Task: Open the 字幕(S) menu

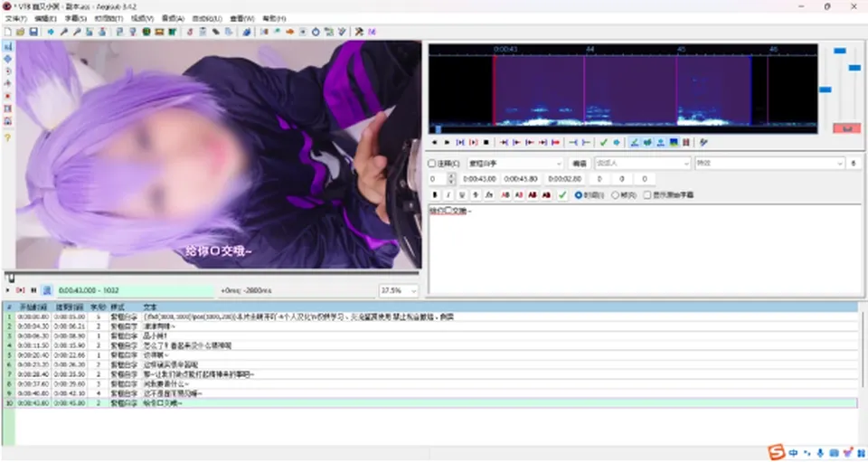Action: click(x=76, y=18)
